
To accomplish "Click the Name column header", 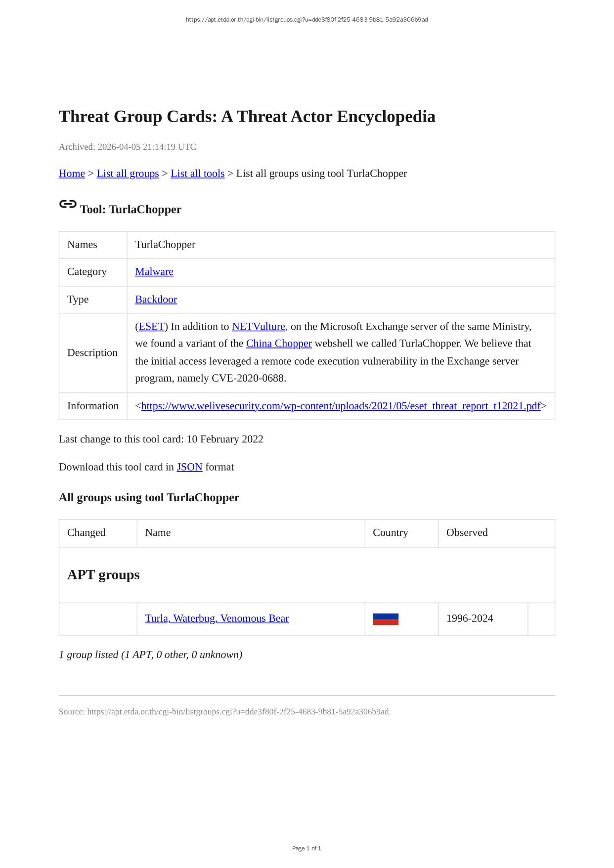I will [x=158, y=533].
